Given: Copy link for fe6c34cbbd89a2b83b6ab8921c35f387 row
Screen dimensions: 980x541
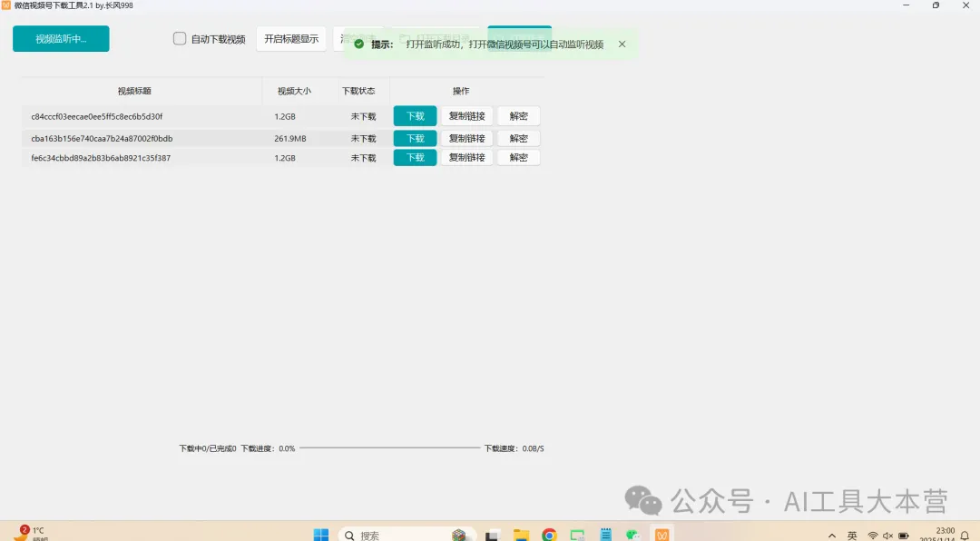Looking at the screenshot, I should tap(467, 158).
